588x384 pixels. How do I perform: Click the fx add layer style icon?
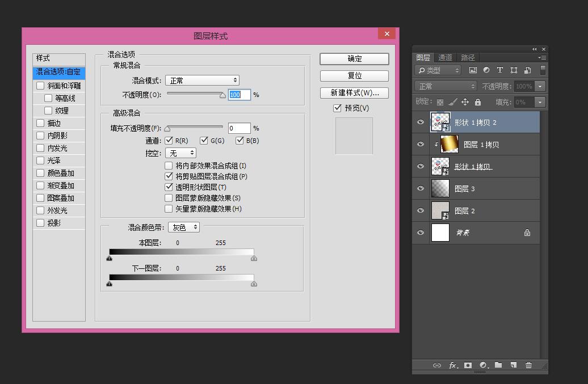pos(453,365)
